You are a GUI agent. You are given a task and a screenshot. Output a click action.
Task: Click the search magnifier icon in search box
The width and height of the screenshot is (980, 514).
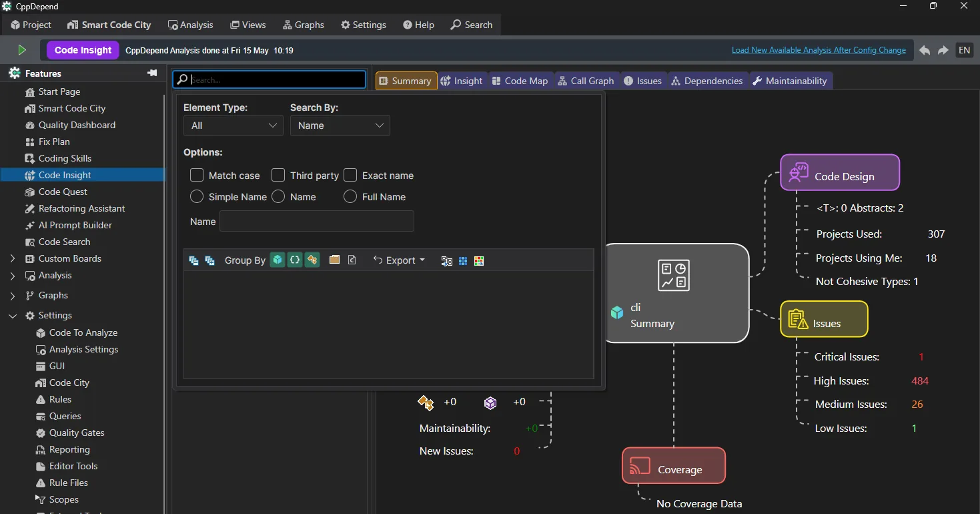click(182, 79)
